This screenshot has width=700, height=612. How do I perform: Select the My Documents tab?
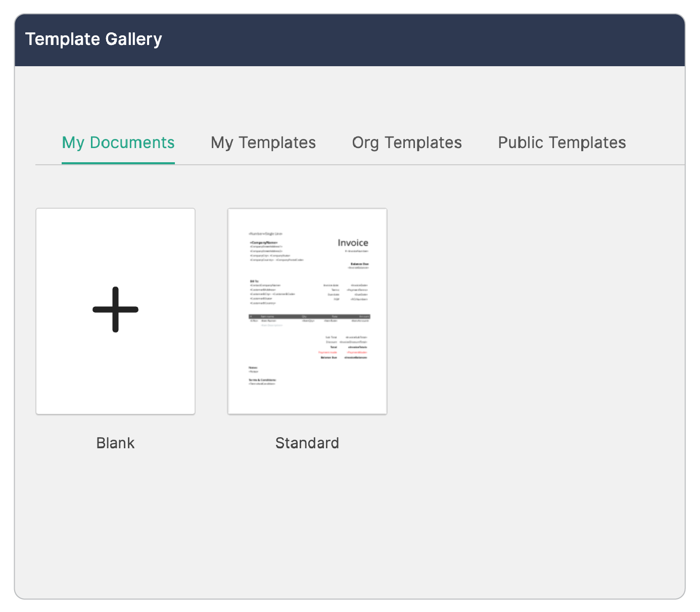118,143
